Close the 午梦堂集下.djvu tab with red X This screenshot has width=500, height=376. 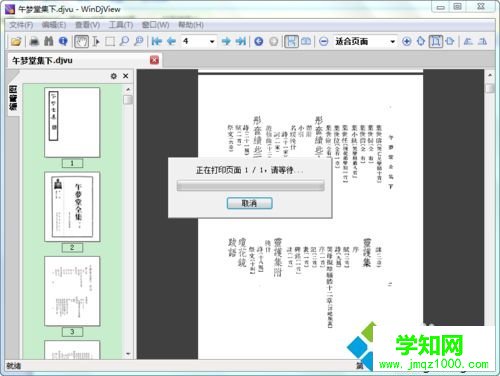tap(154, 60)
